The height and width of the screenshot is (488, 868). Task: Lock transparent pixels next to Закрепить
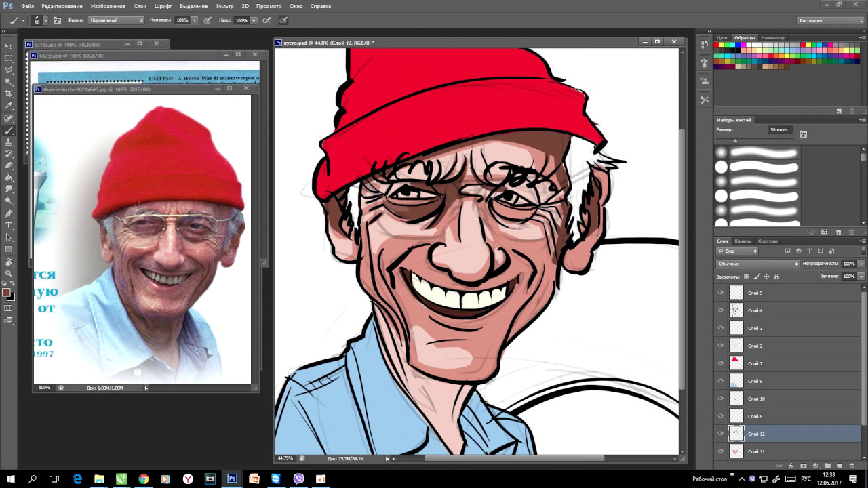pos(747,277)
